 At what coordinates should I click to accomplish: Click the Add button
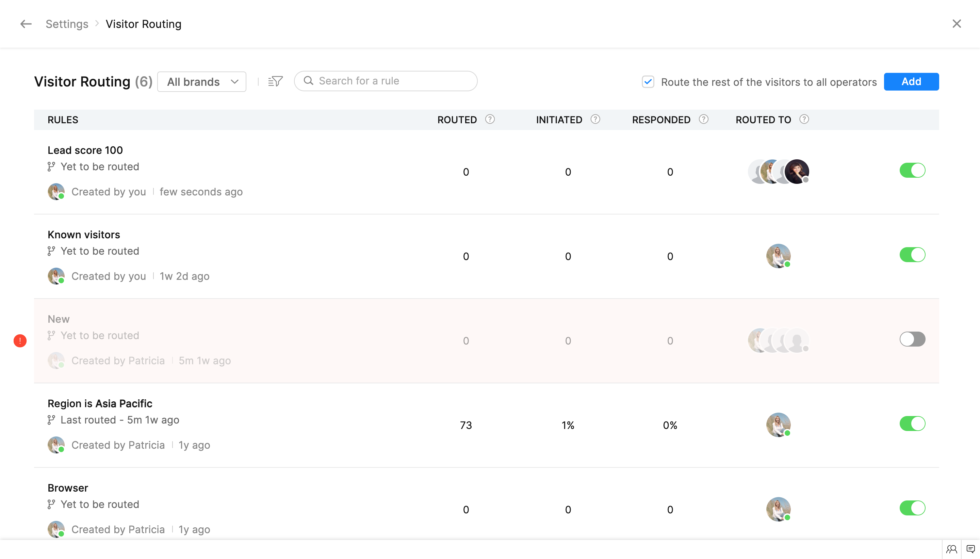(x=911, y=82)
